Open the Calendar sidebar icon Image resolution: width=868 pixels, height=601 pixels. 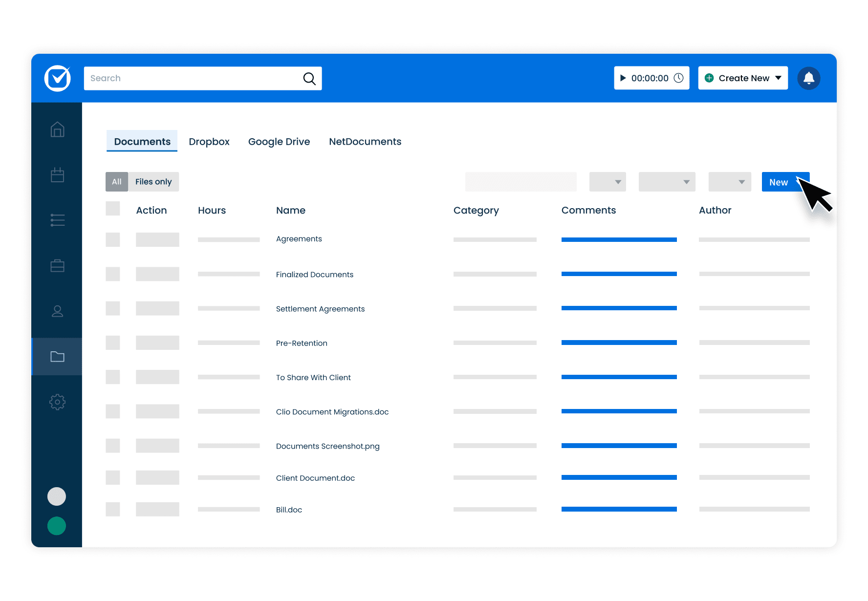(x=57, y=175)
